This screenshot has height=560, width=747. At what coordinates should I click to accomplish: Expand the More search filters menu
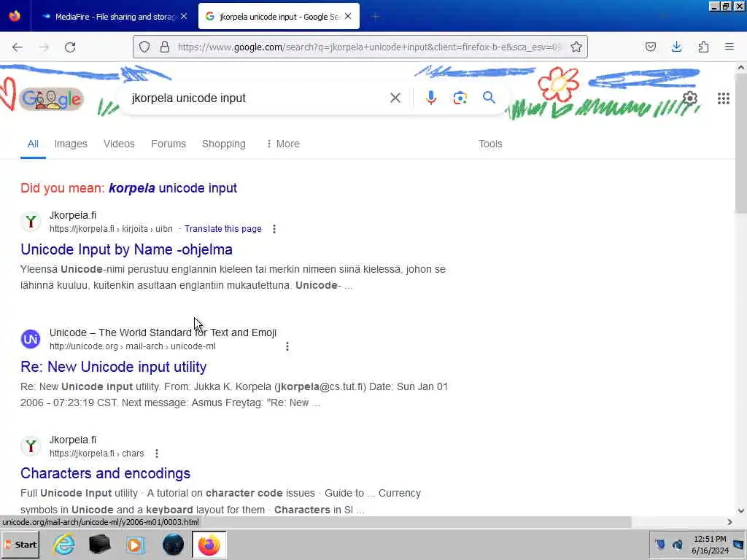tap(283, 144)
